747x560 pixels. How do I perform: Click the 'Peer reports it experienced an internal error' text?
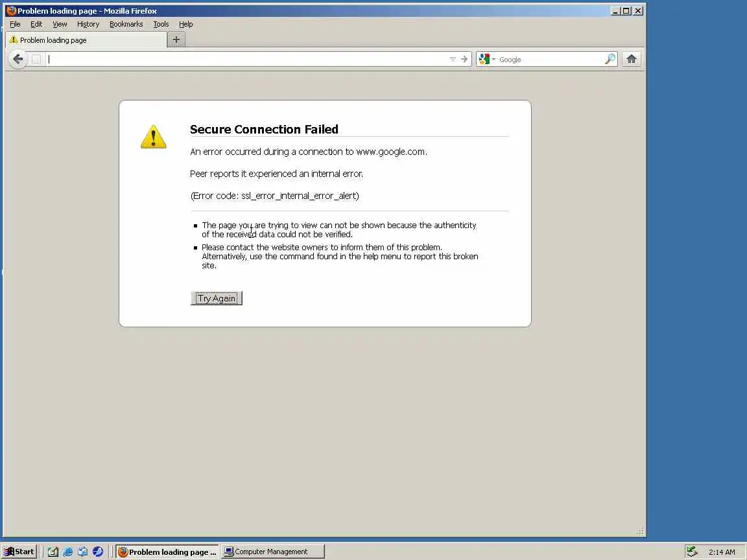pyautogui.click(x=276, y=174)
